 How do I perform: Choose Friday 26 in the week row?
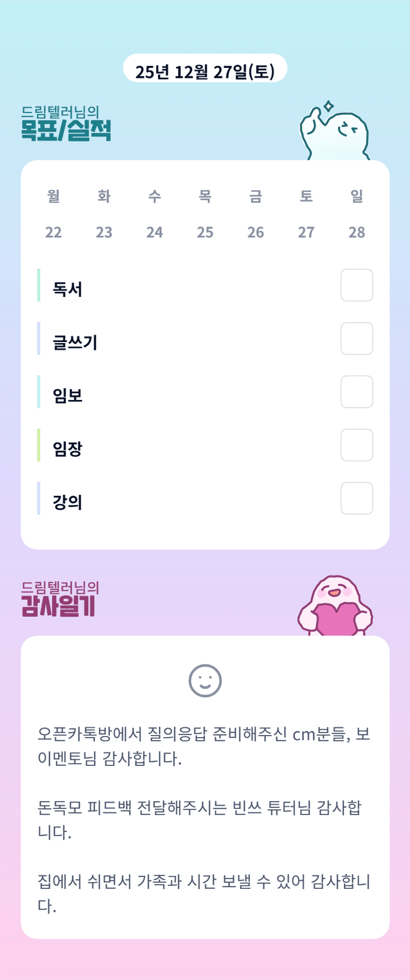(256, 232)
